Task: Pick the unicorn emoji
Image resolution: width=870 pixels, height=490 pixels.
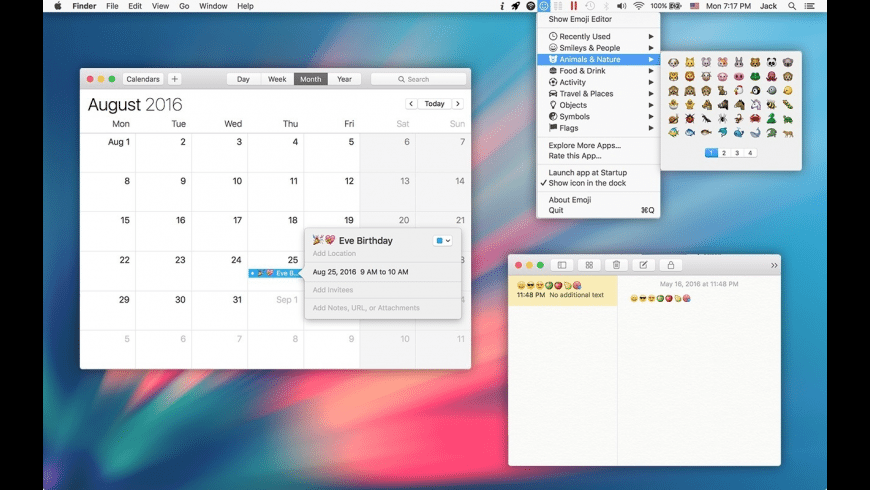Action: pos(755,104)
